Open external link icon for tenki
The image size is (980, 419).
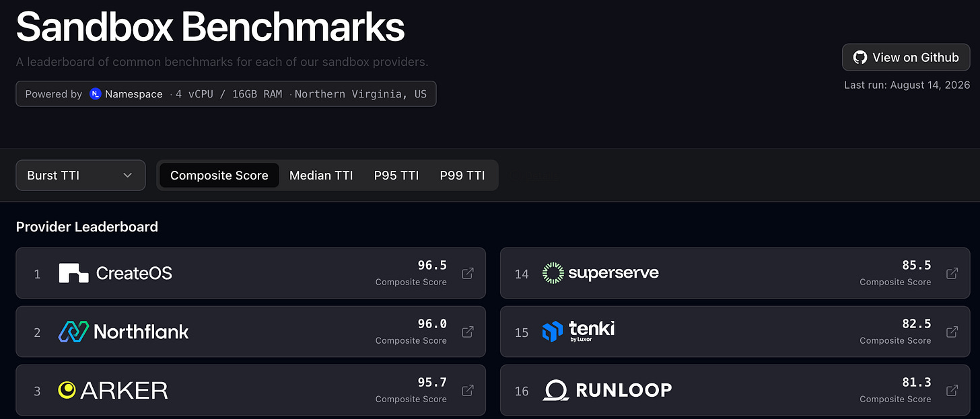point(952,332)
